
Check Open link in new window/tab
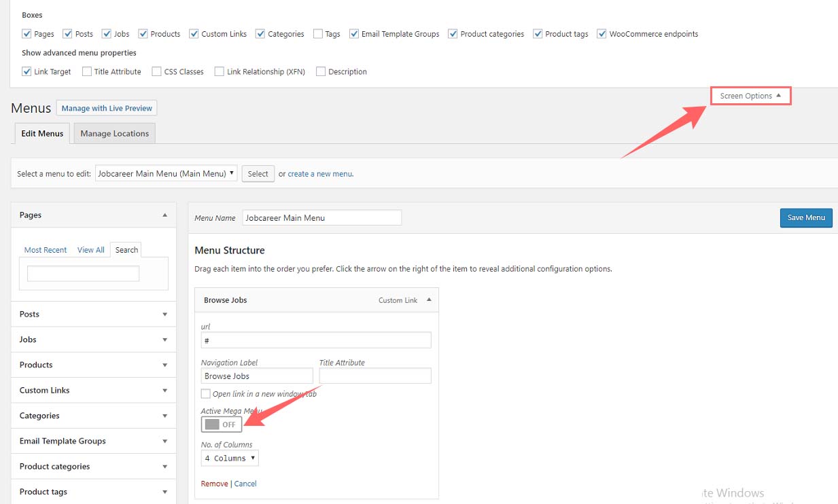[x=206, y=394]
